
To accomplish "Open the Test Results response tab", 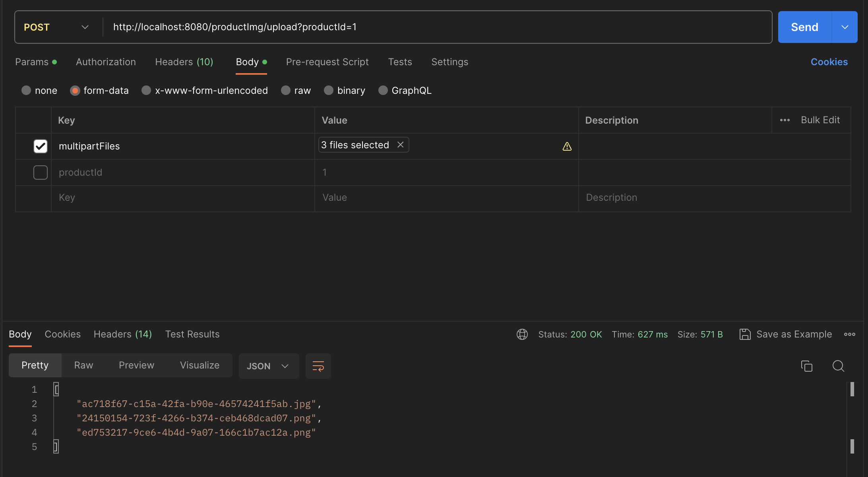I will [192, 334].
